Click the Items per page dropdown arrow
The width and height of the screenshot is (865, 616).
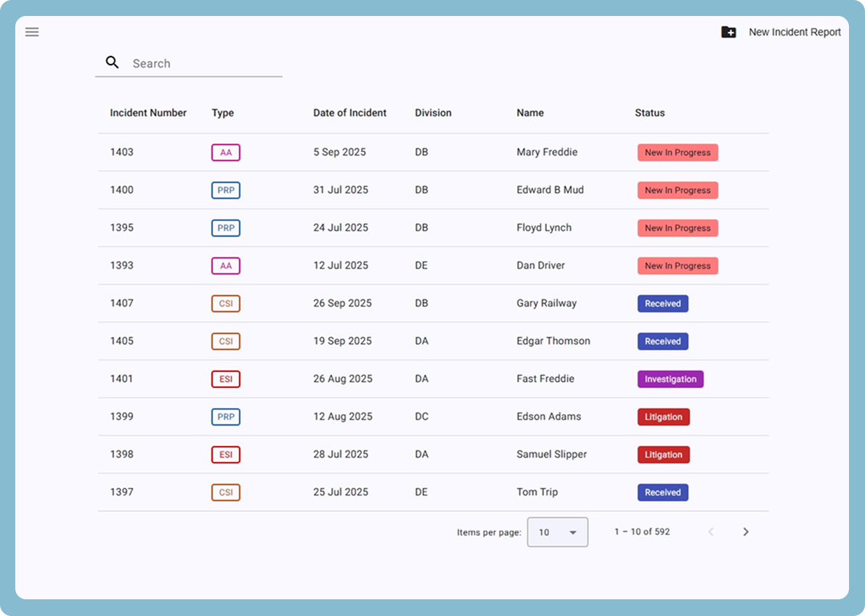573,532
